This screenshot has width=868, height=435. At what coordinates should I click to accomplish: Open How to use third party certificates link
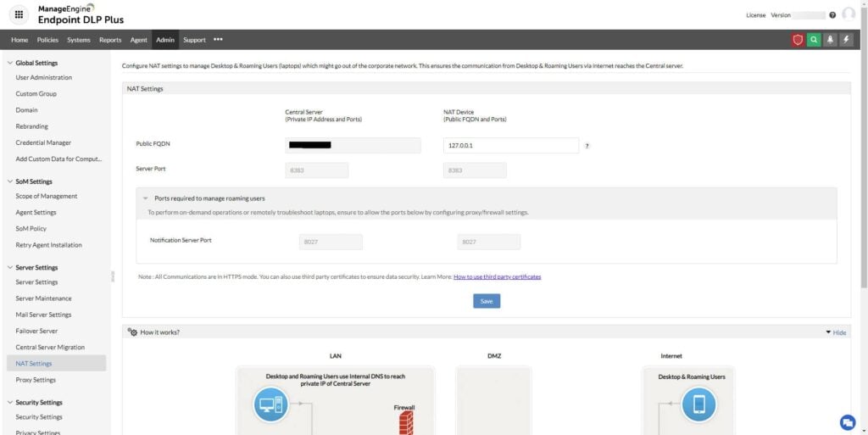(x=497, y=276)
